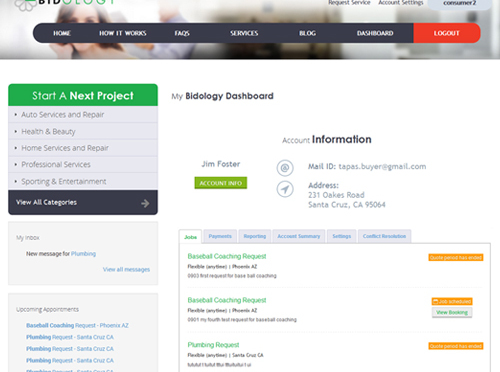Open first Baseball Coaching Request job title
Image resolution: width=500 pixels, height=372 pixels.
point(227,256)
